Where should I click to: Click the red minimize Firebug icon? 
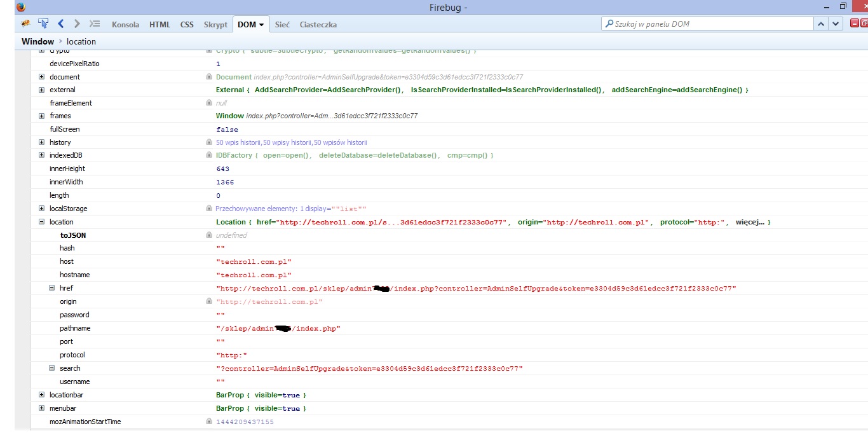(x=854, y=24)
